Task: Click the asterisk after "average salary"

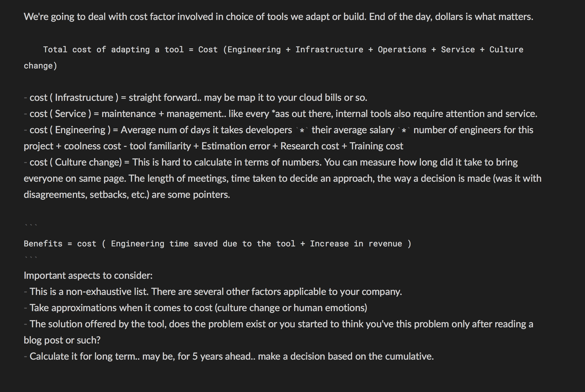Action: (404, 131)
